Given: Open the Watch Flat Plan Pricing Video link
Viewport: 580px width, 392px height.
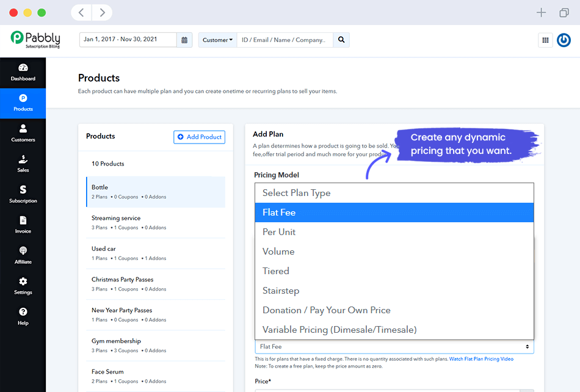Looking at the screenshot, I should click(482, 359).
